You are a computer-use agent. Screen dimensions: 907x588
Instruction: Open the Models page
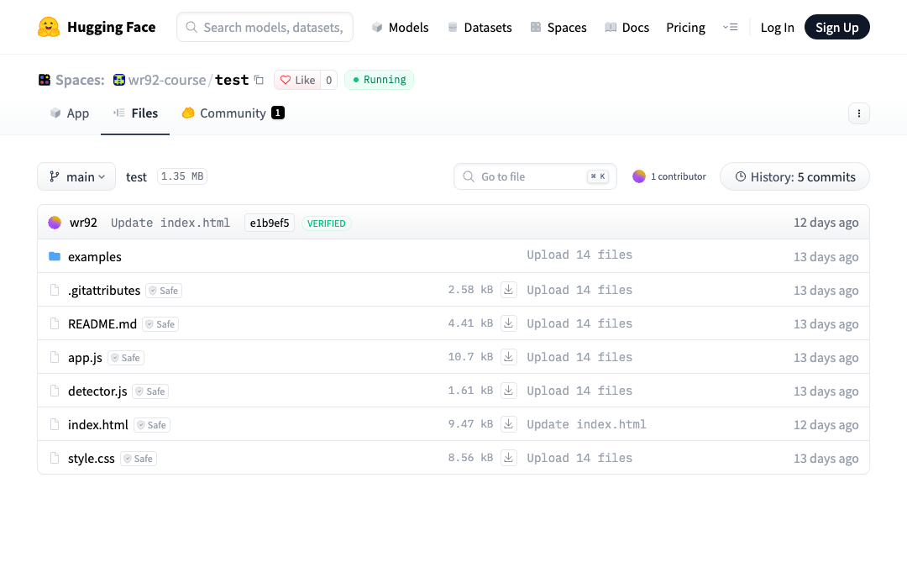(x=401, y=27)
